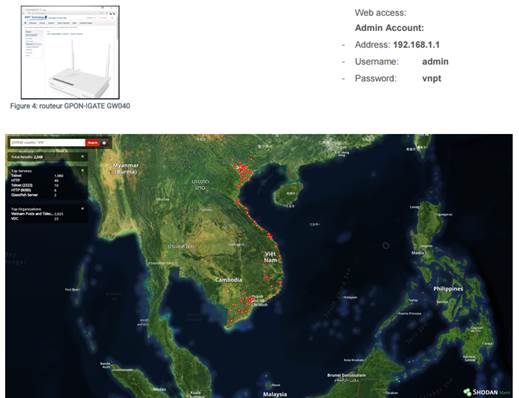Click the Shodan Maps logo
Image resolution: width=519 pixels, height=398 pixels.
487,392
